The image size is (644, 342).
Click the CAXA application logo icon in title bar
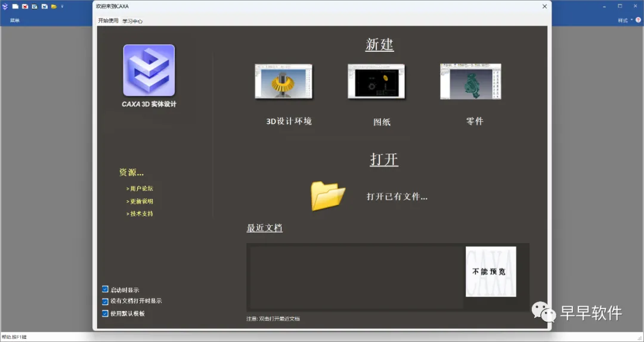pyautogui.click(x=5, y=7)
